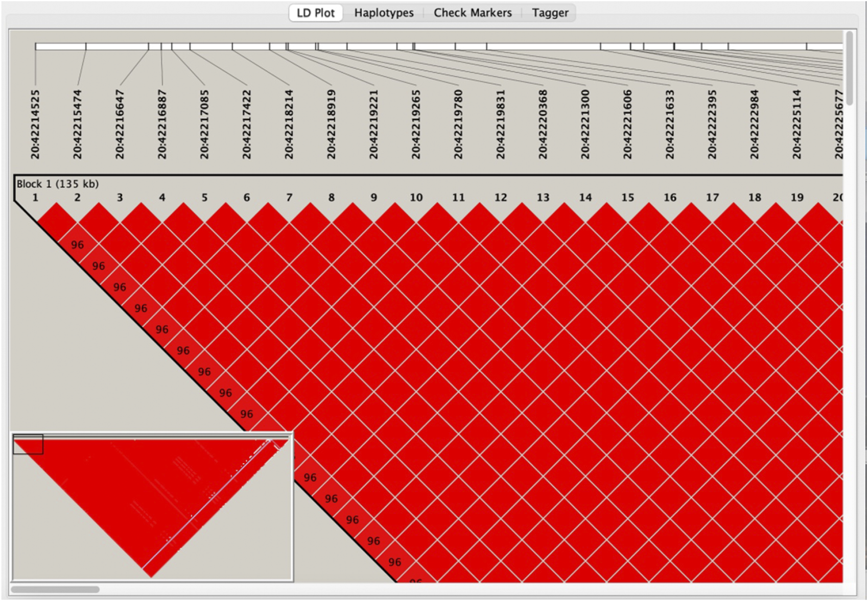Click marker label 20:42221300

(585, 124)
